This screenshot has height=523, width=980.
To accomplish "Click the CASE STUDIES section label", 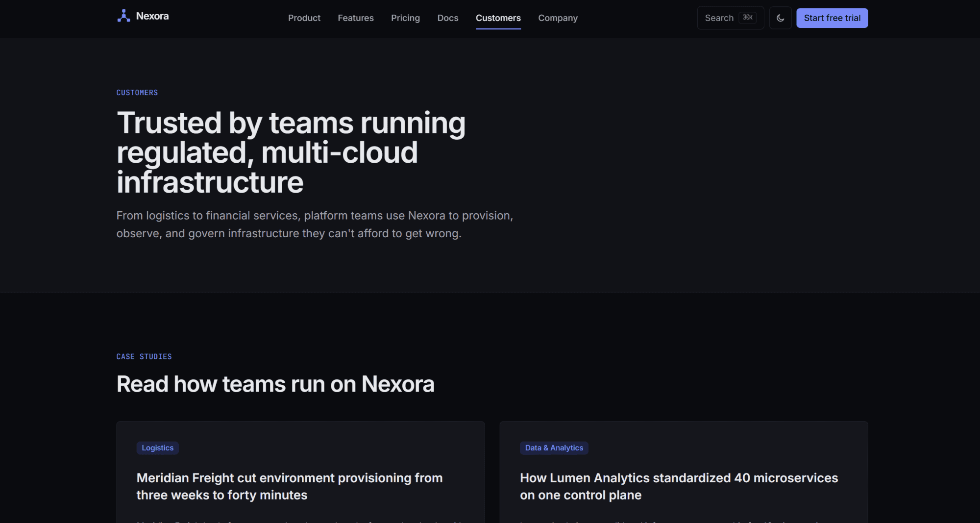I will click(144, 356).
